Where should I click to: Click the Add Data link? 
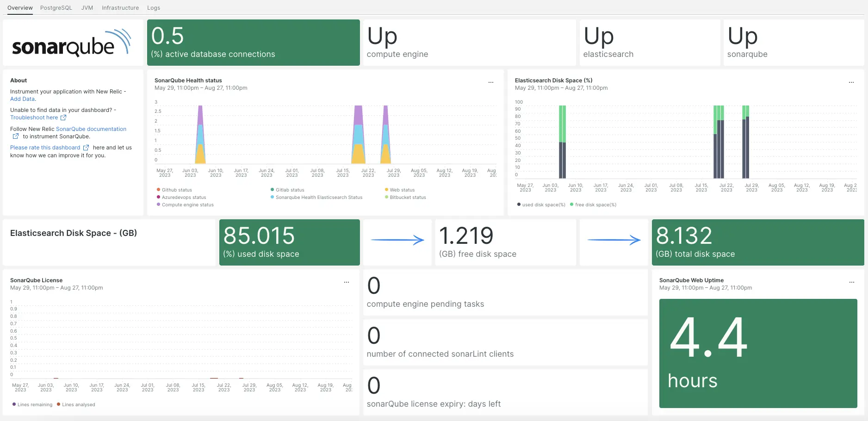tap(22, 99)
